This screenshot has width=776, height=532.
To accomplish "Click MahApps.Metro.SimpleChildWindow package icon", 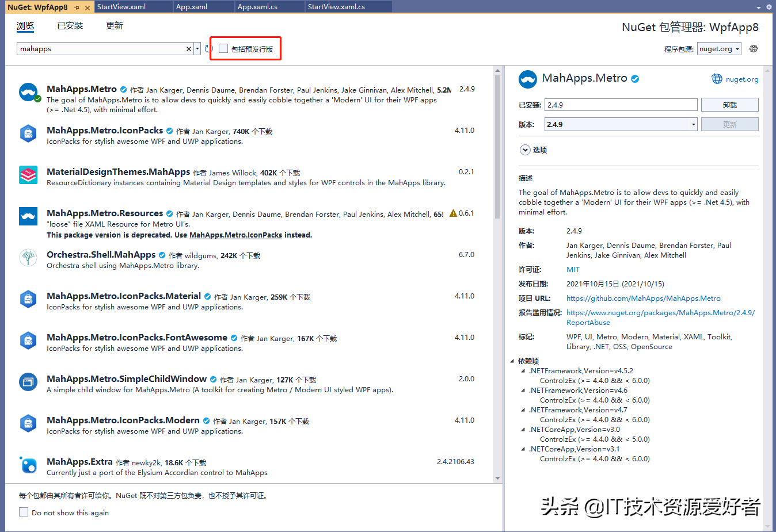I will (x=28, y=382).
